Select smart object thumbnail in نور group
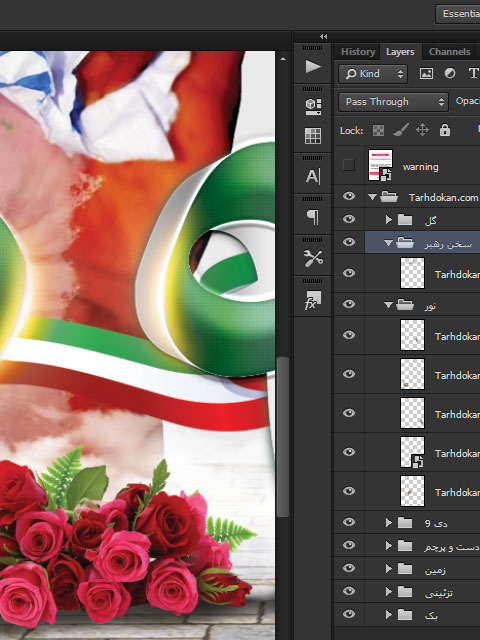 [x=412, y=452]
